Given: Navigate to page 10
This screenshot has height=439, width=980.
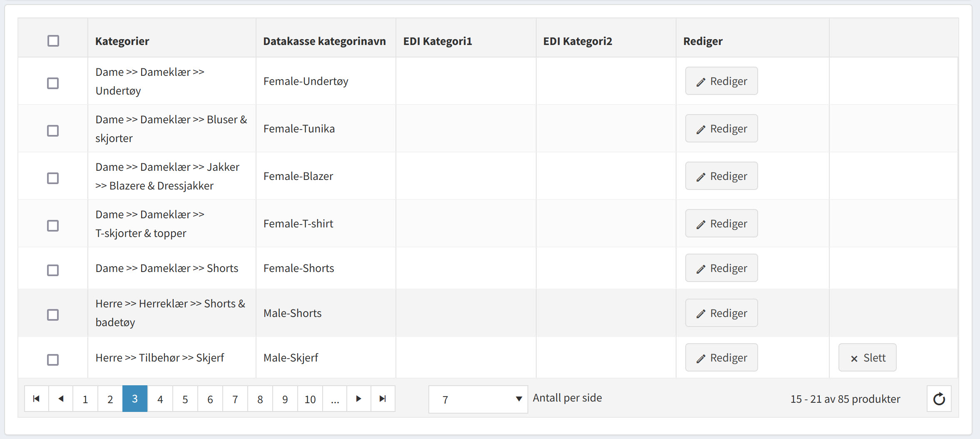Looking at the screenshot, I should [x=310, y=399].
